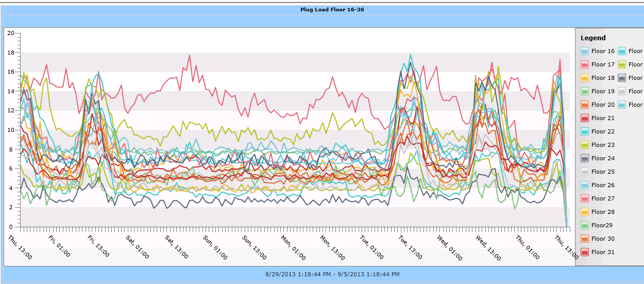Image resolution: width=644 pixels, height=284 pixels.
Task: Click the y-axis value 0
Action: tap(12, 227)
